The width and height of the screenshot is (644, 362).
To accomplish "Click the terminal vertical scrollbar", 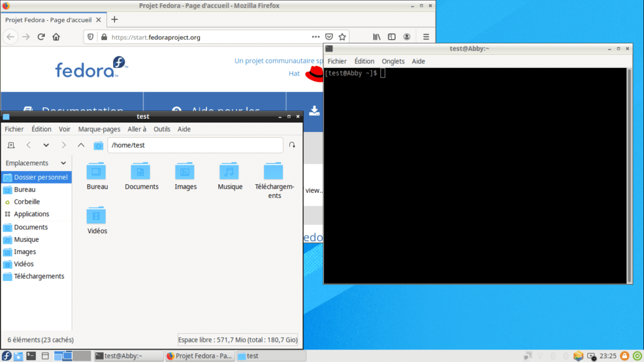I will coord(629,176).
